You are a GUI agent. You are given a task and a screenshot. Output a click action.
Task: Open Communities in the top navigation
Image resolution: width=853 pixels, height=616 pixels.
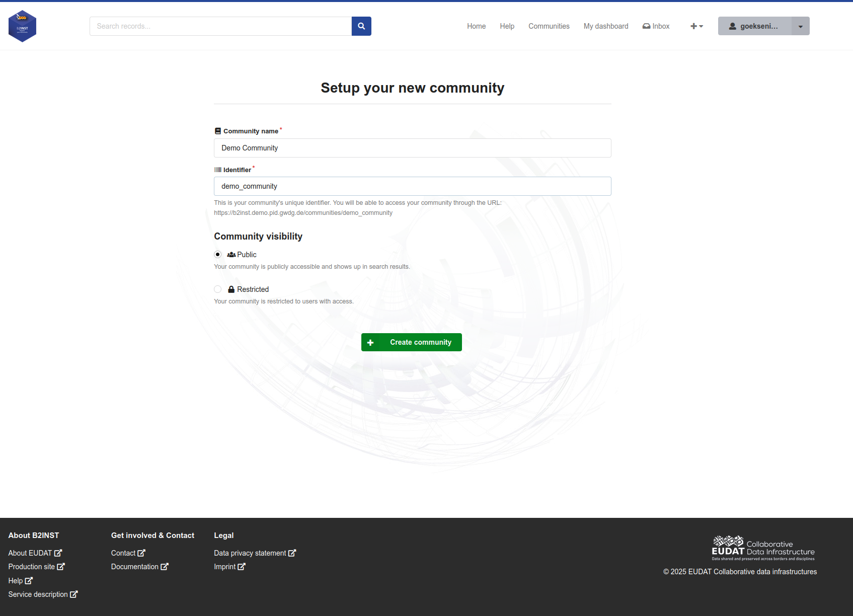[x=549, y=26]
